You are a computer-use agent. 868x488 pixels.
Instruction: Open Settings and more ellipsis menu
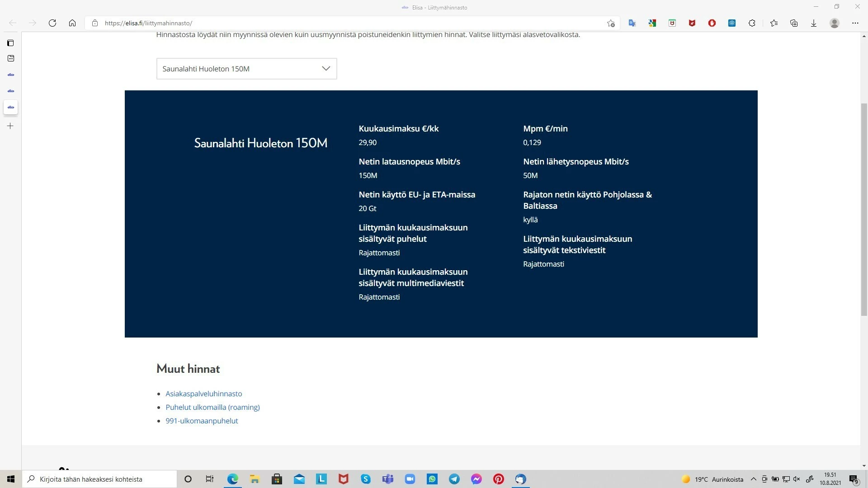pos(855,23)
